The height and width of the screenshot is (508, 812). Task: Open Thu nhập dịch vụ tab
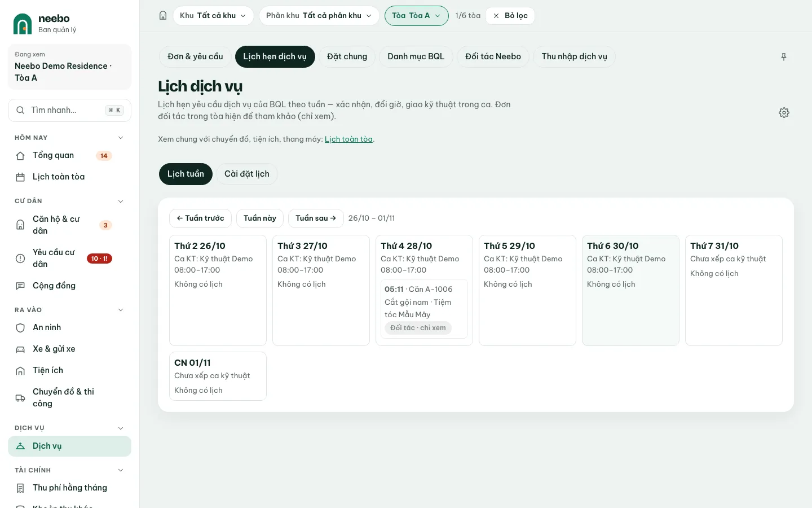tap(574, 56)
